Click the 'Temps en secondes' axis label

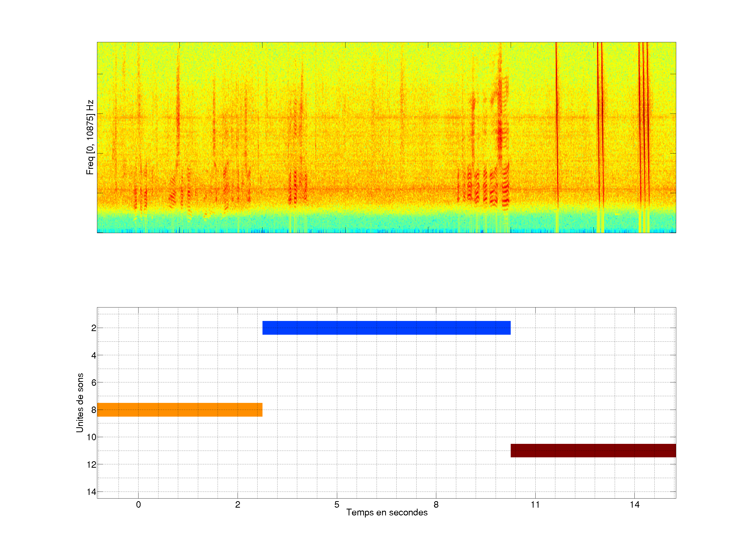[x=387, y=512]
